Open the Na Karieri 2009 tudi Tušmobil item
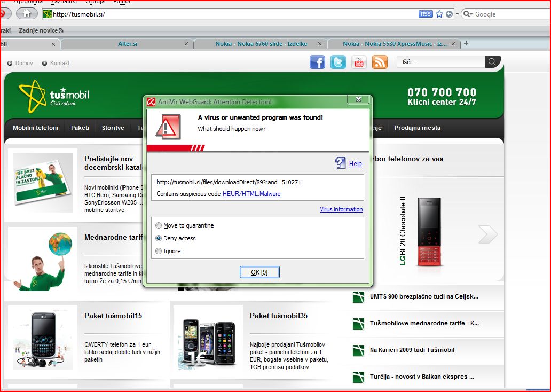 (412, 350)
